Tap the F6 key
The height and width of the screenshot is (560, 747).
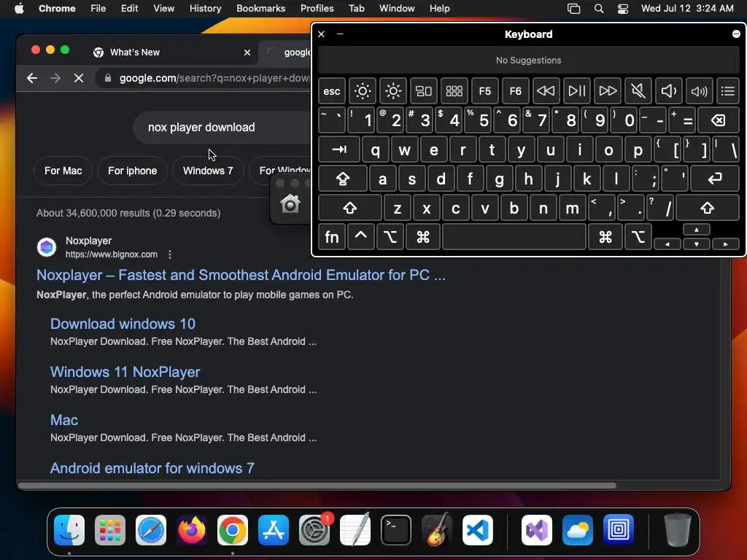(x=516, y=91)
